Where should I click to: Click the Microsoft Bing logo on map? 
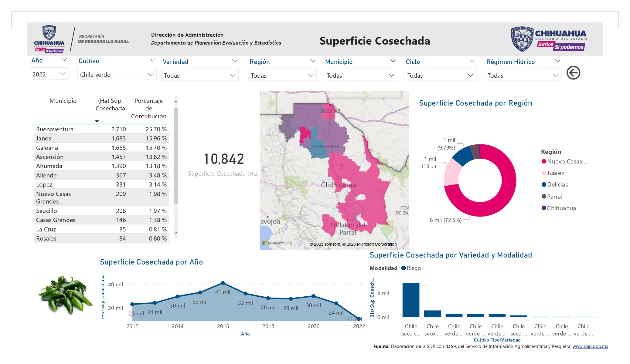tap(277, 243)
